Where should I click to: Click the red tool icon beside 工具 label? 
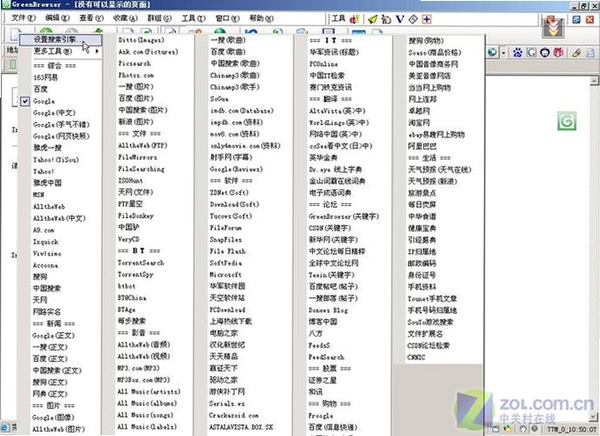tap(354, 18)
